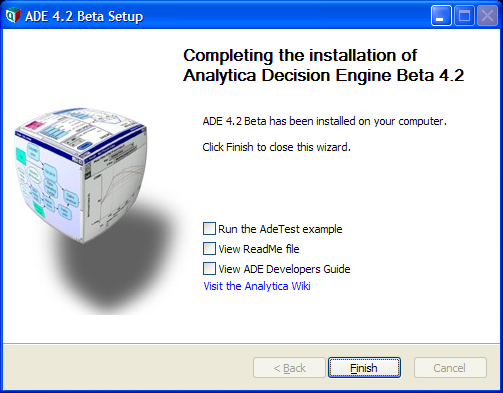
Task: Enable the Run the AdeTest example checkbox
Action: click(x=209, y=229)
